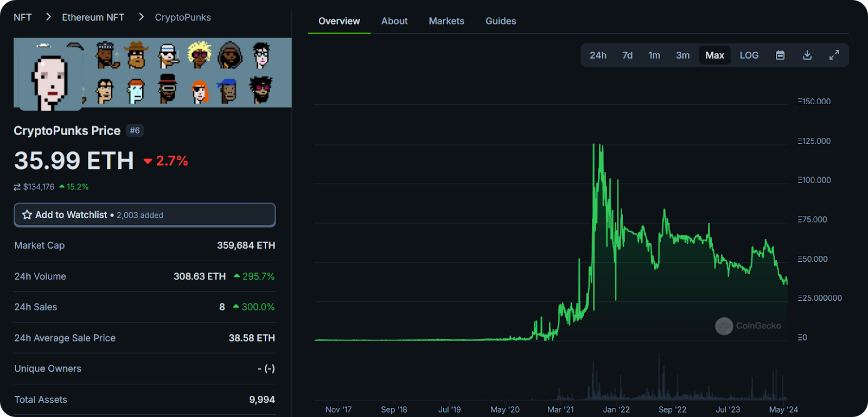The image size is (868, 417).
Task: Click the Market Cap label
Action: click(40, 245)
